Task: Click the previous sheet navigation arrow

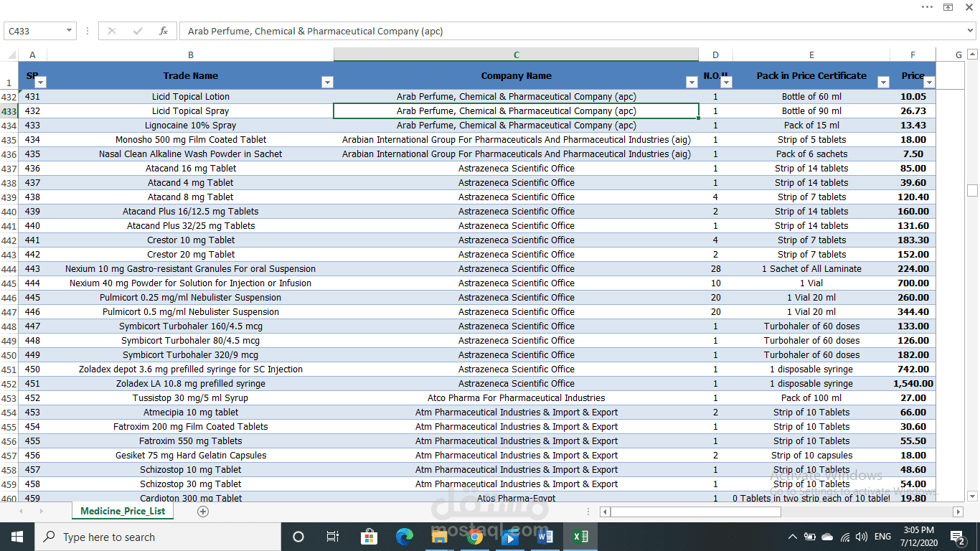Action: [x=21, y=512]
